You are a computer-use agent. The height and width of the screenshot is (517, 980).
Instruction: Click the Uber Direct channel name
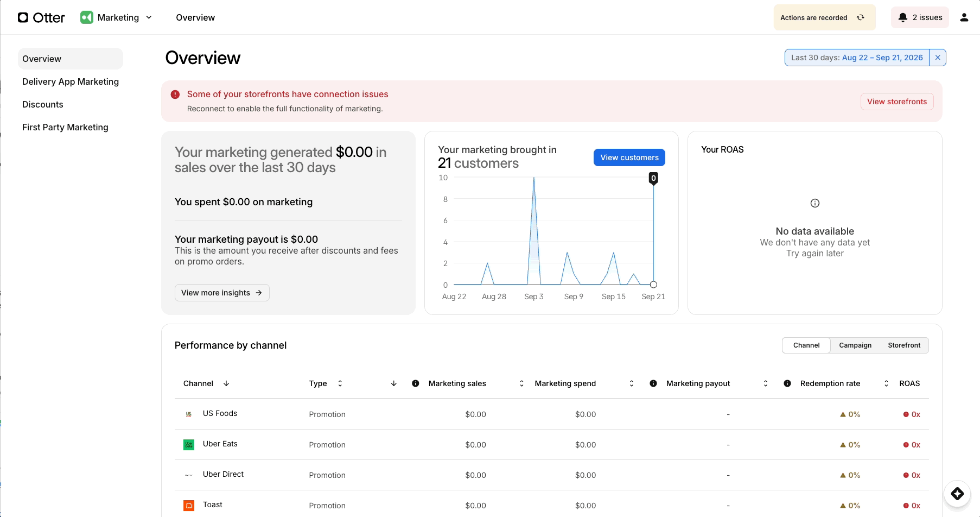[x=223, y=474]
